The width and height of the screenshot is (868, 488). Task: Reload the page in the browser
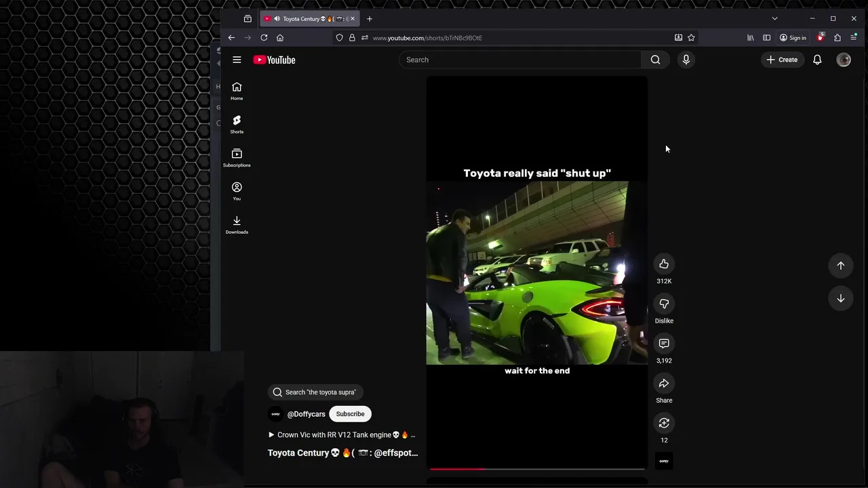coord(264,38)
